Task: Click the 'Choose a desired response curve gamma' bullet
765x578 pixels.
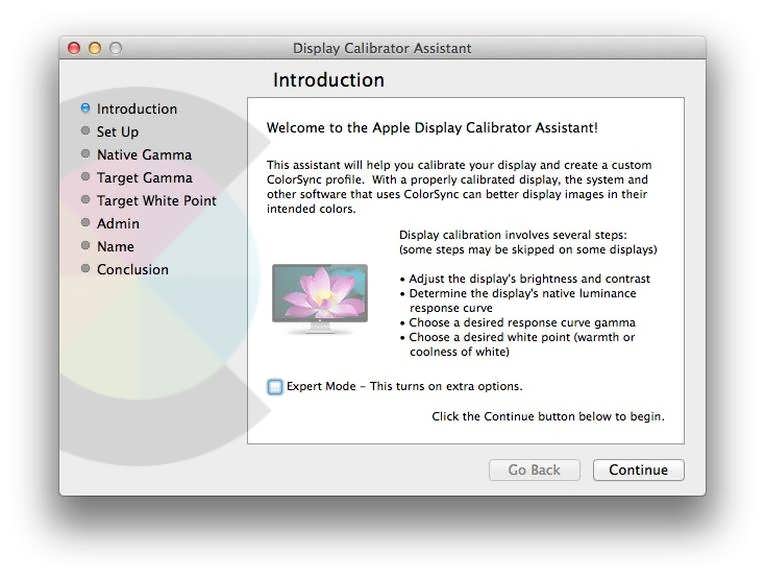Action: coord(518,322)
